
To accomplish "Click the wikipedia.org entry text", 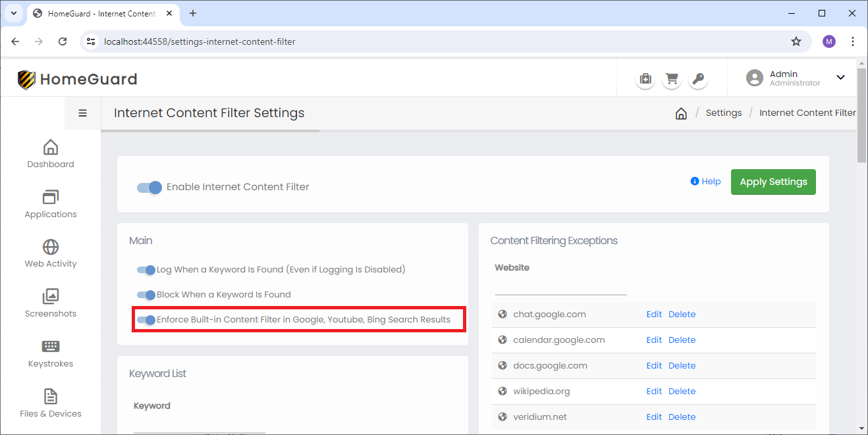I will coord(541,391).
